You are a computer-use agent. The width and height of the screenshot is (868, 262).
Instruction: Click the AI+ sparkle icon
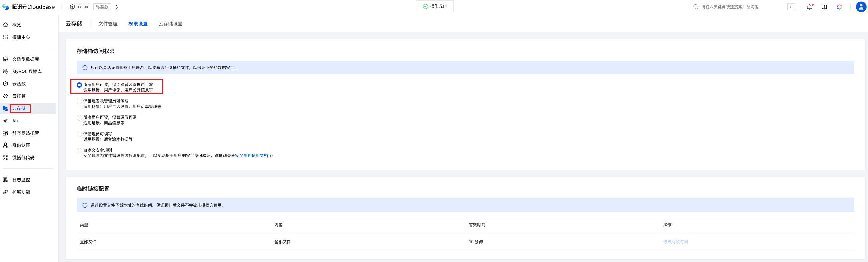coord(5,121)
